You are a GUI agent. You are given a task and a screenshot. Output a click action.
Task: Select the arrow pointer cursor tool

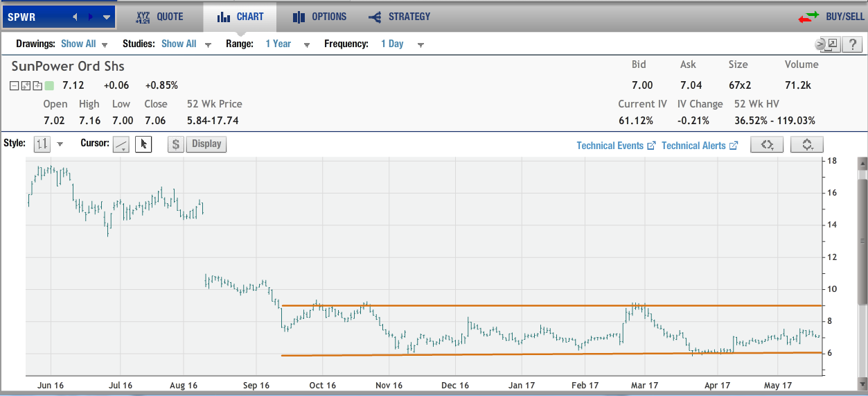pyautogui.click(x=143, y=144)
